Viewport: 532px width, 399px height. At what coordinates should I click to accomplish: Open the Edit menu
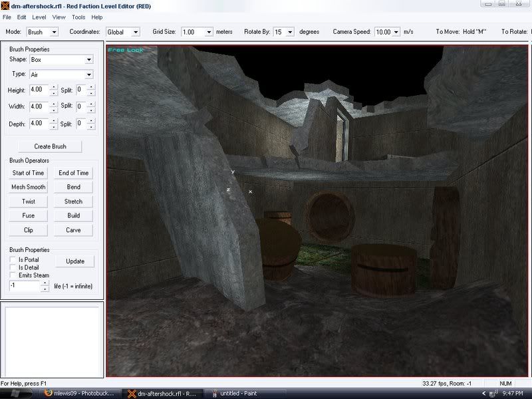(x=21, y=17)
